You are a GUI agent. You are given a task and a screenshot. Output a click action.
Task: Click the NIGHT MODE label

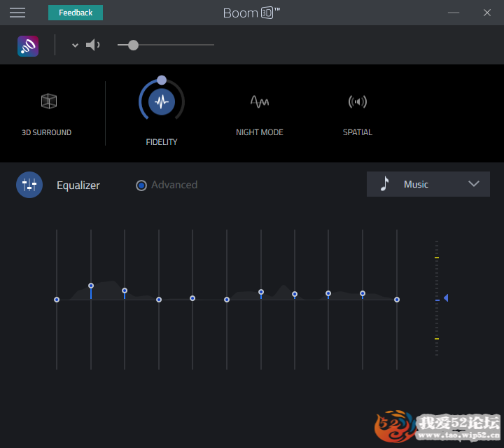[260, 132]
